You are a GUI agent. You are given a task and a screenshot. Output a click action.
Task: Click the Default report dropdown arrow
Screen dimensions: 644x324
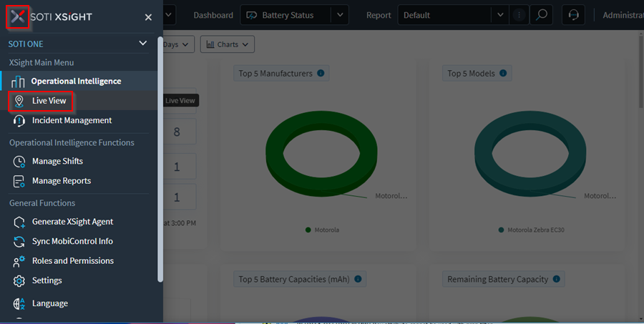[500, 15]
